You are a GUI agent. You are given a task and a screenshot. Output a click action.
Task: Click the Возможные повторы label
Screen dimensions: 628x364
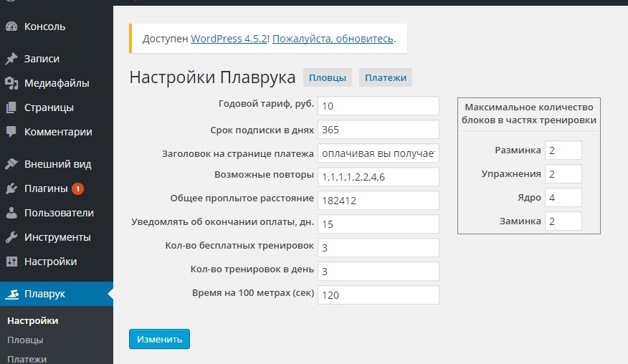(264, 175)
